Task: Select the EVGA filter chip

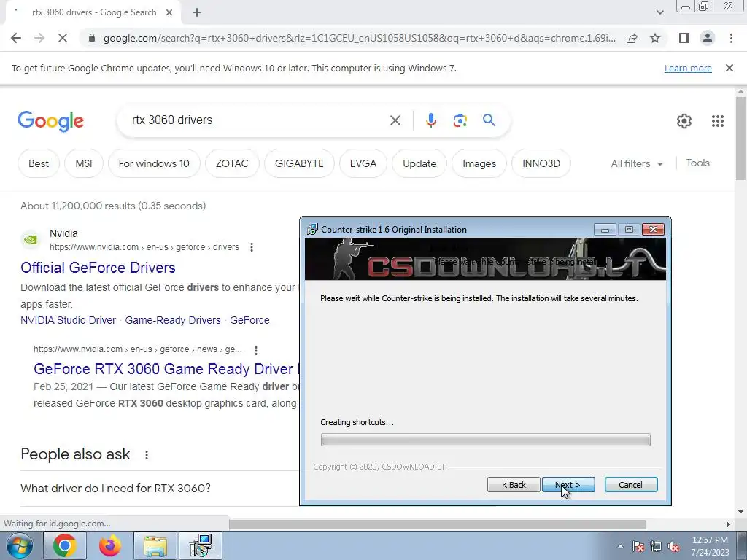Action: click(363, 163)
